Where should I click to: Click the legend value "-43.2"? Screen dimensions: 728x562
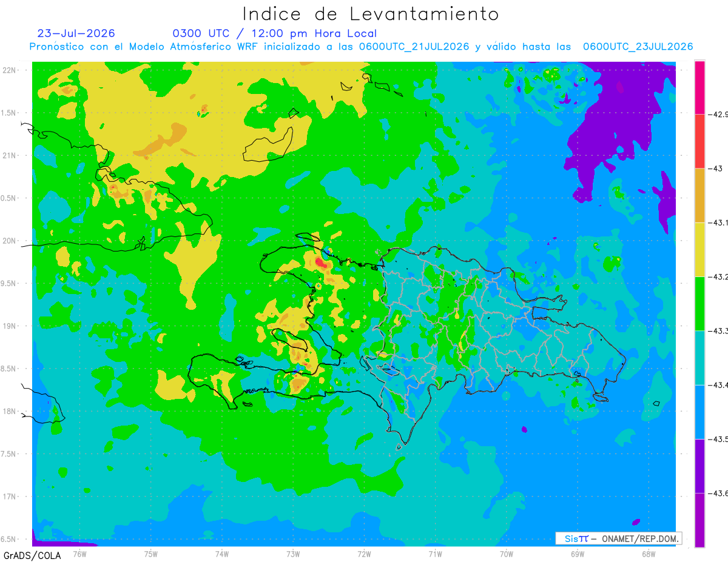point(719,277)
